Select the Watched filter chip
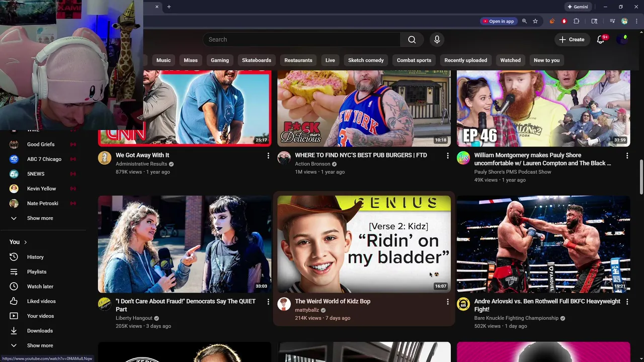Screen dimensions: 644x362 click(510, 60)
